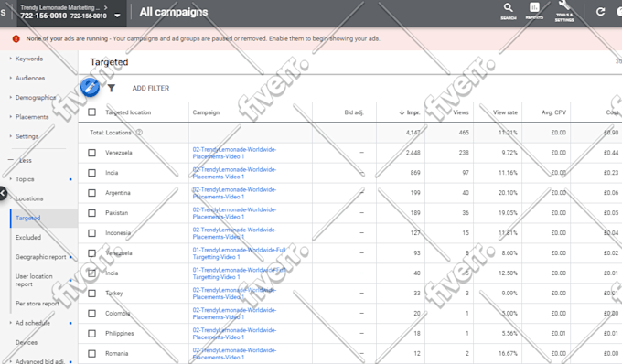Select the Argentina row checkbox
This screenshot has height=364, width=622.
pyautogui.click(x=92, y=193)
